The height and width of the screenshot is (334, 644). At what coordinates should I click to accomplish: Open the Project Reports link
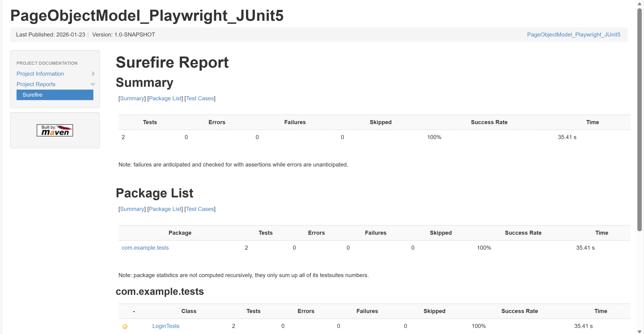[x=36, y=84]
